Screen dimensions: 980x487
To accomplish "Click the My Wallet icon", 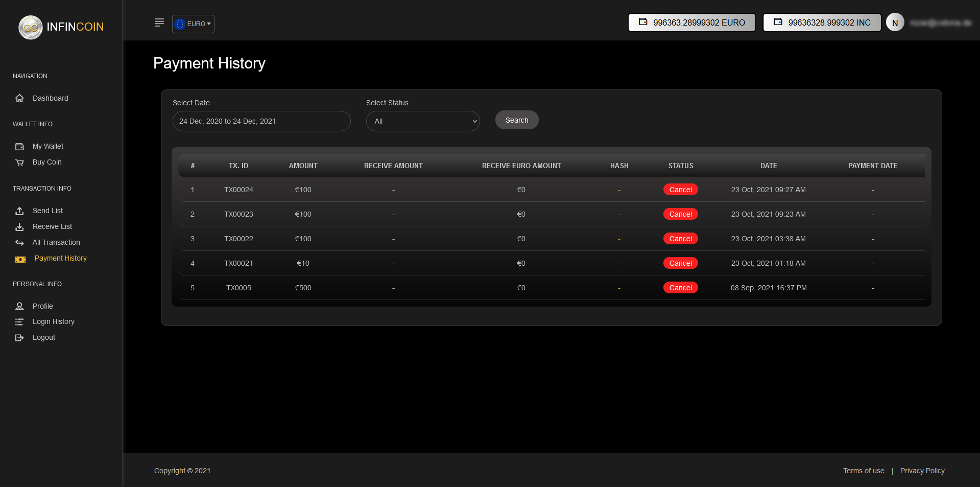I will (x=19, y=147).
